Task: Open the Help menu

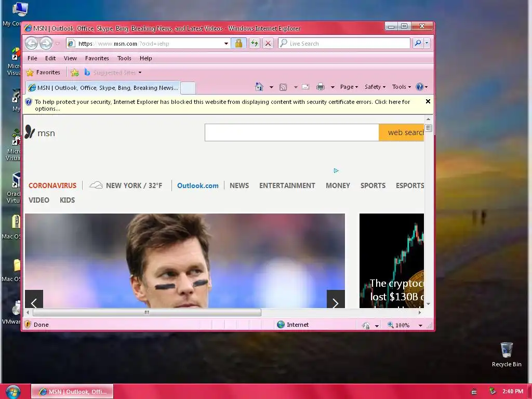Action: pos(146,58)
